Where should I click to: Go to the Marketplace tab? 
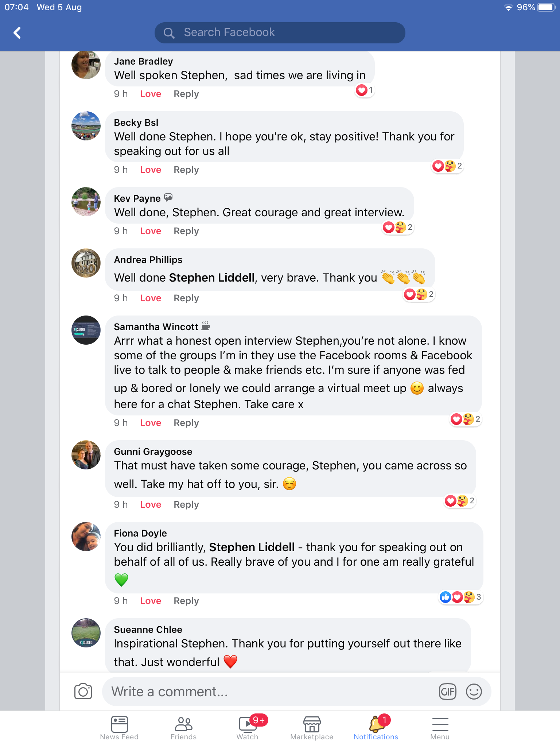click(x=312, y=728)
